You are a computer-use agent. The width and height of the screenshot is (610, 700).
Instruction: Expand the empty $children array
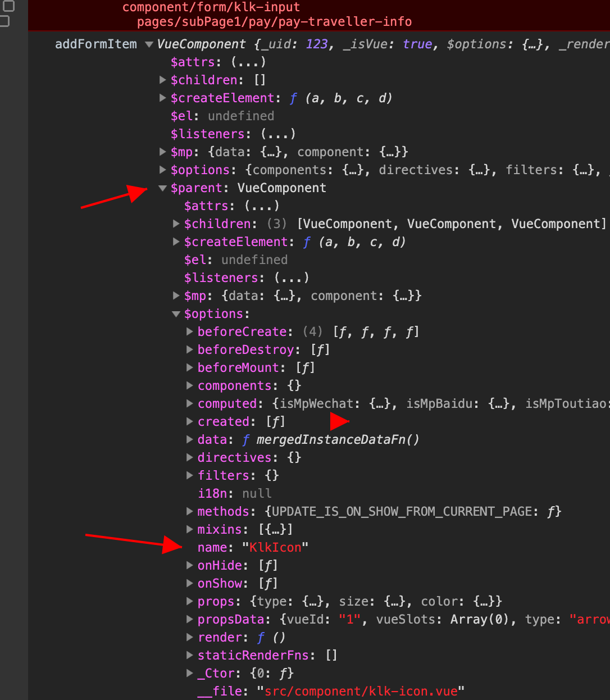[163, 80]
